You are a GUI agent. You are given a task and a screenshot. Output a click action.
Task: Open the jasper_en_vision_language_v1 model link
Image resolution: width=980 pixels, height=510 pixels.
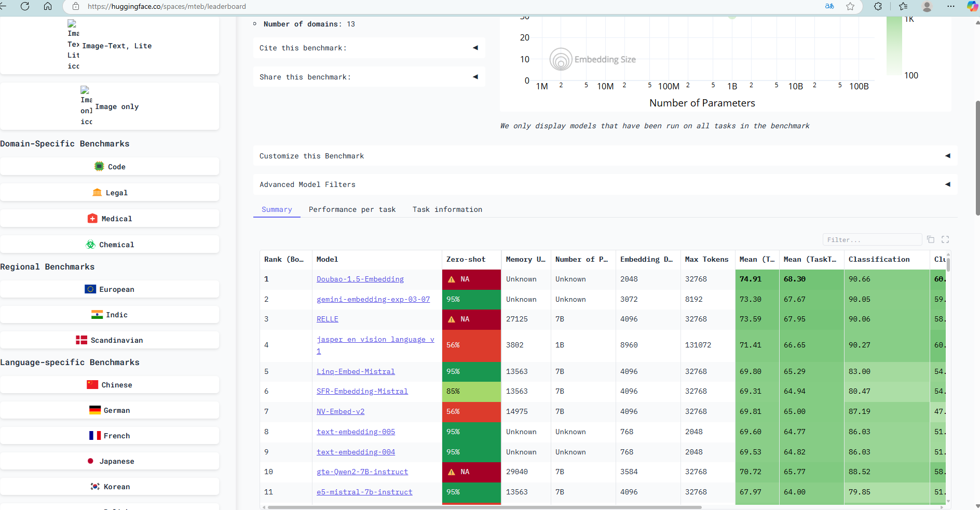pyautogui.click(x=375, y=345)
